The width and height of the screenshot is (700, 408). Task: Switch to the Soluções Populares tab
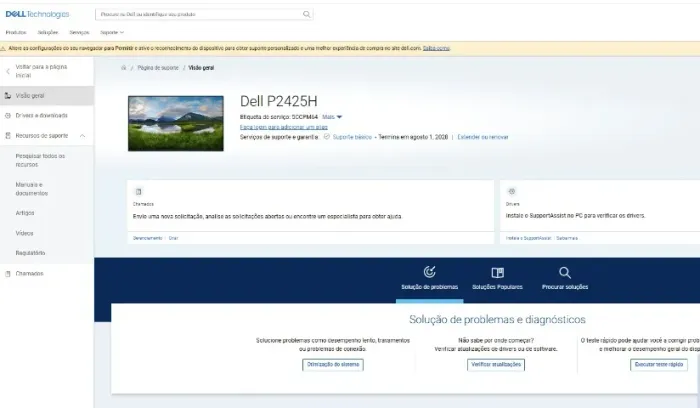(x=497, y=280)
